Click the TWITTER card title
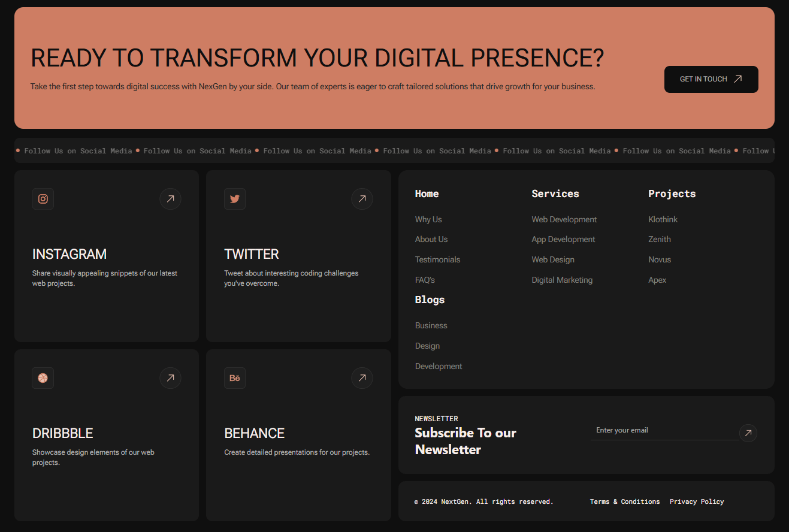 point(252,254)
